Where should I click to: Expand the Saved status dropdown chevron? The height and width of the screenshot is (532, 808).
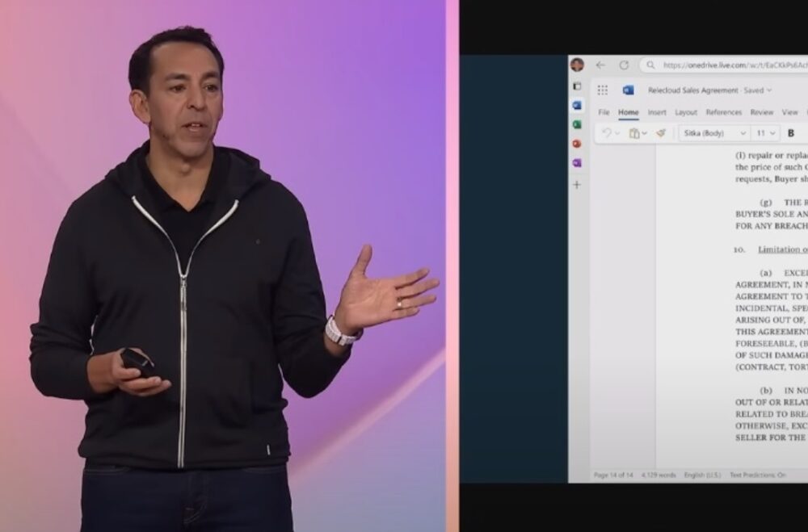(769, 90)
